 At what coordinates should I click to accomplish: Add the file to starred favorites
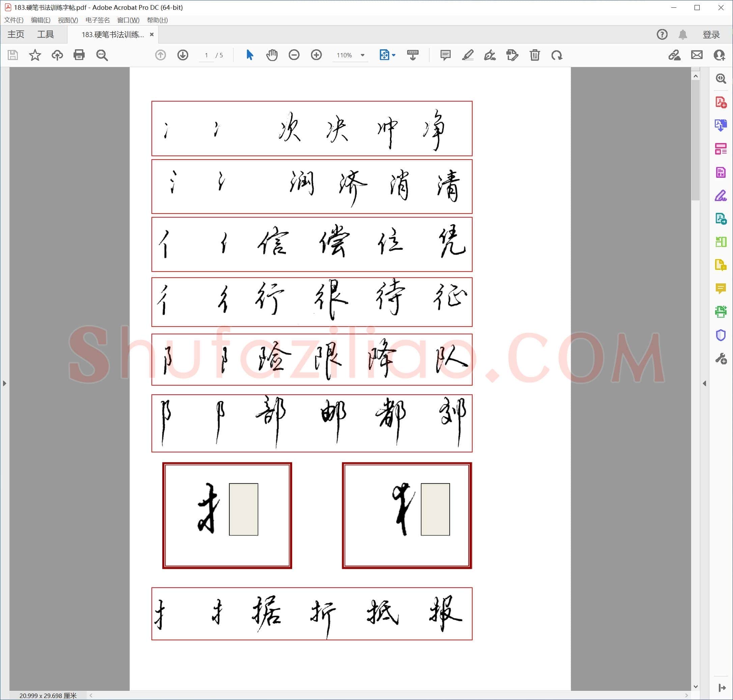pos(35,55)
